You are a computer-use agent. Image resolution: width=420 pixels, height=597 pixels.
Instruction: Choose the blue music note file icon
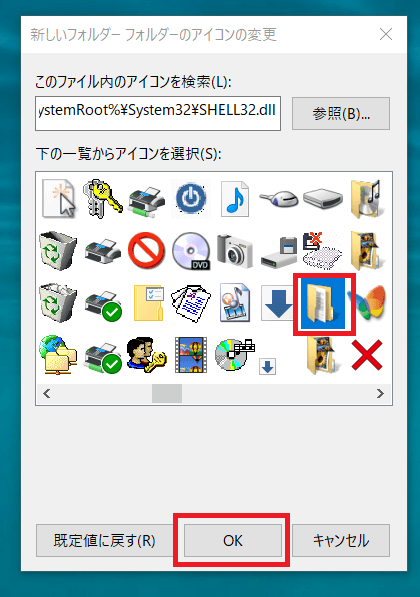tap(235, 199)
